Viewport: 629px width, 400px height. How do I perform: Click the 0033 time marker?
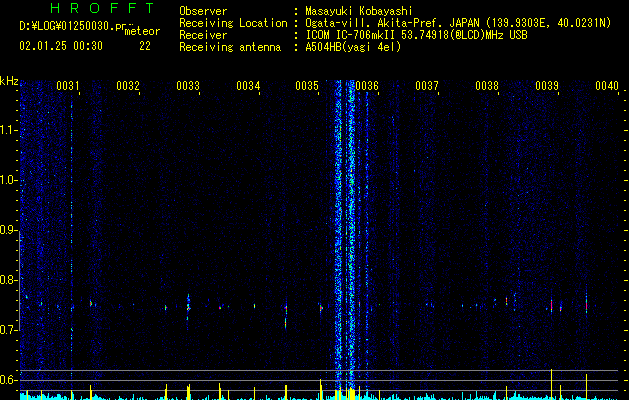188,85
